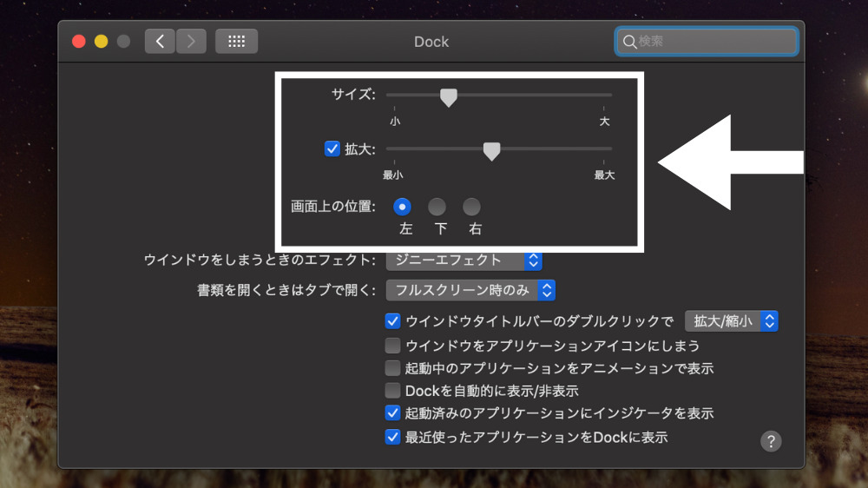This screenshot has height=488, width=868.
Task: Toggle the 拡大 magnification checkbox
Action: coord(332,148)
